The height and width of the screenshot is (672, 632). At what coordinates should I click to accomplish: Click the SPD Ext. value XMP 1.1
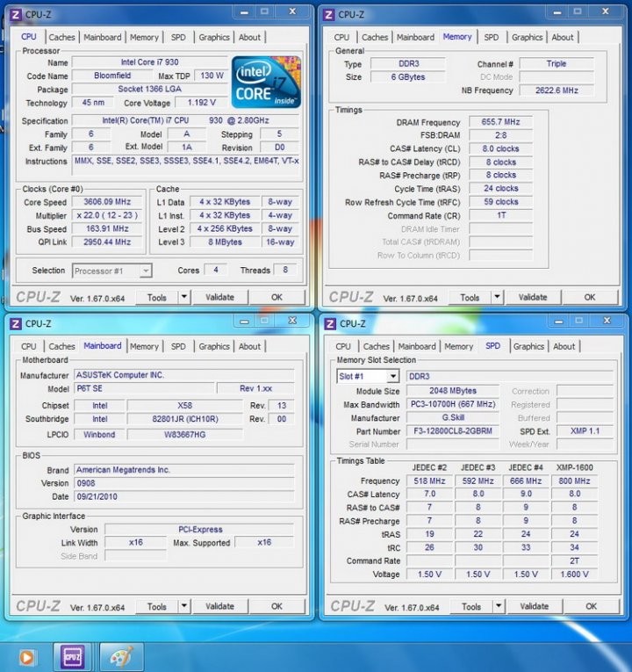tap(585, 431)
